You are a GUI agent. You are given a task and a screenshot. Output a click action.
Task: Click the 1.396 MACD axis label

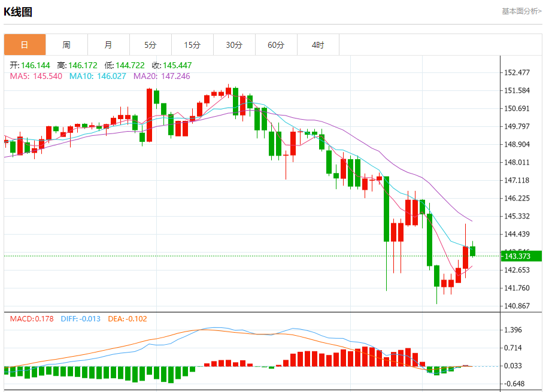513,330
